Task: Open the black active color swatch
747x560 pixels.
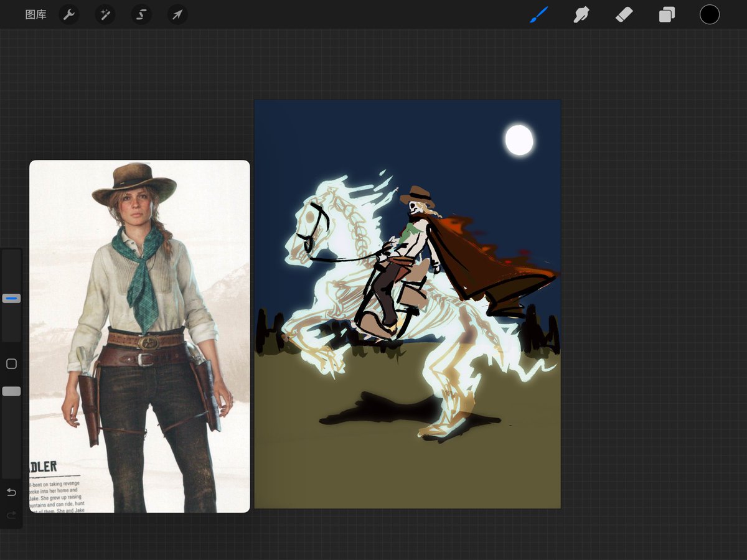Action: (x=710, y=15)
